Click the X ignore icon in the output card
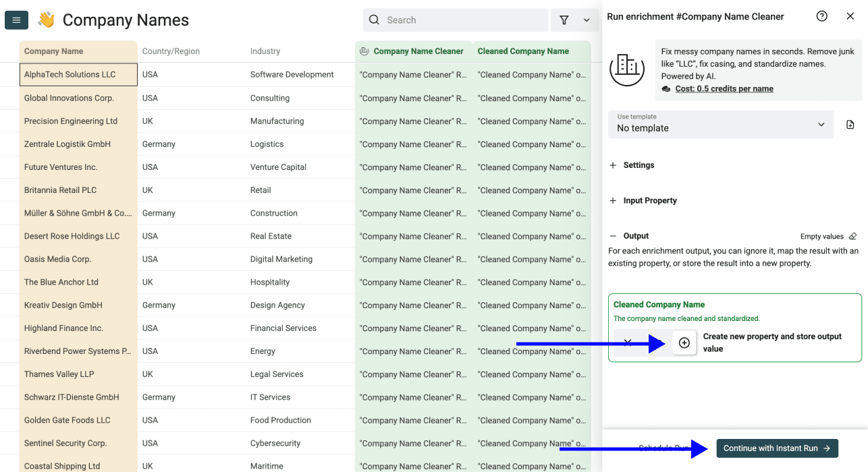 coord(628,343)
